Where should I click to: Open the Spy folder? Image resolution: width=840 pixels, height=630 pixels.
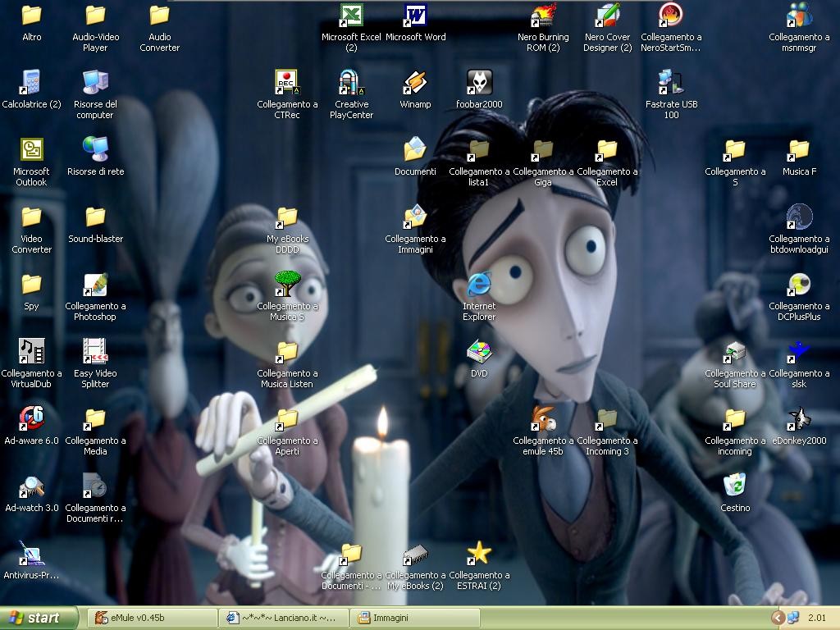pos(32,285)
